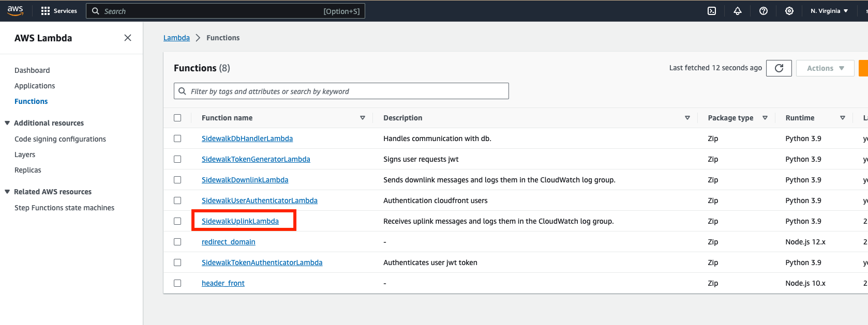
Task: Check the SidewalkDbHandlerLambda row checkbox
Action: (177, 138)
